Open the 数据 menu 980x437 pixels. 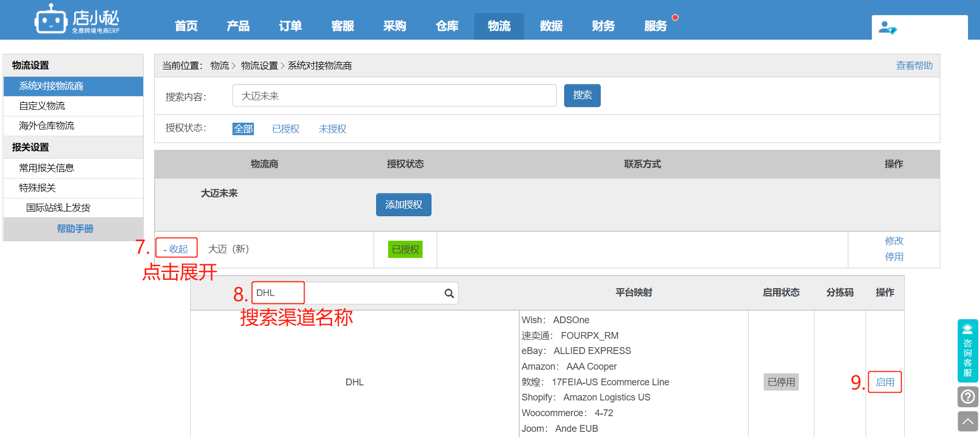[x=551, y=26]
